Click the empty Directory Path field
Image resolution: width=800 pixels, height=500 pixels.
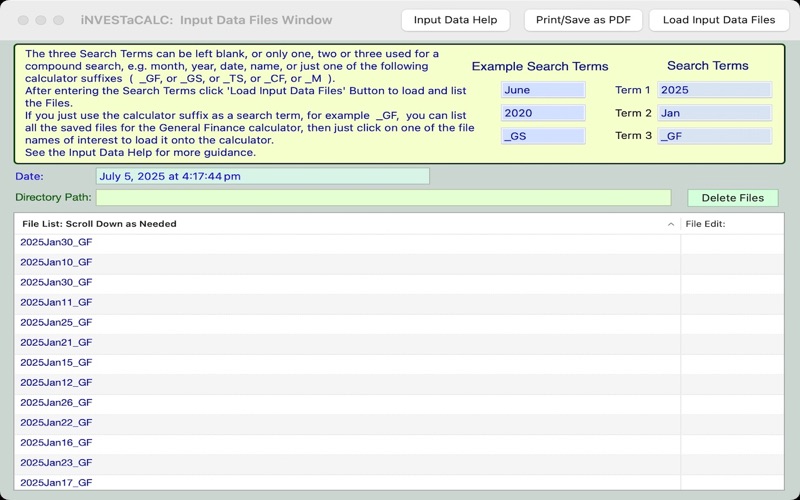383,197
